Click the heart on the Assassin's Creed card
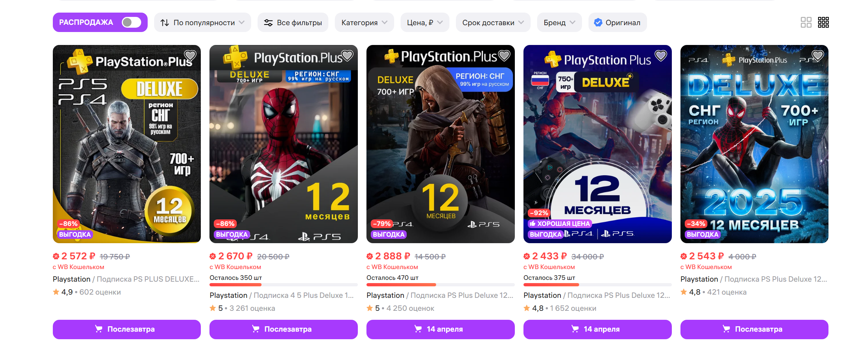Viewport: 868px width, 350px height. (504, 56)
